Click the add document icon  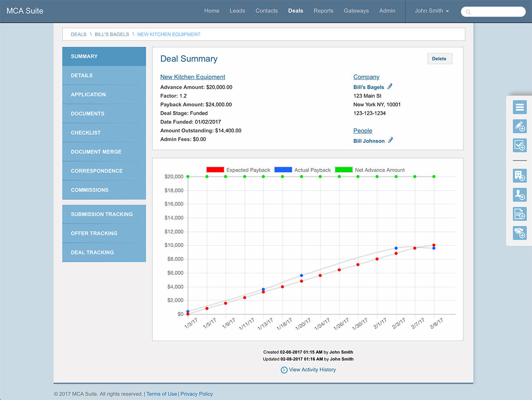click(x=519, y=214)
